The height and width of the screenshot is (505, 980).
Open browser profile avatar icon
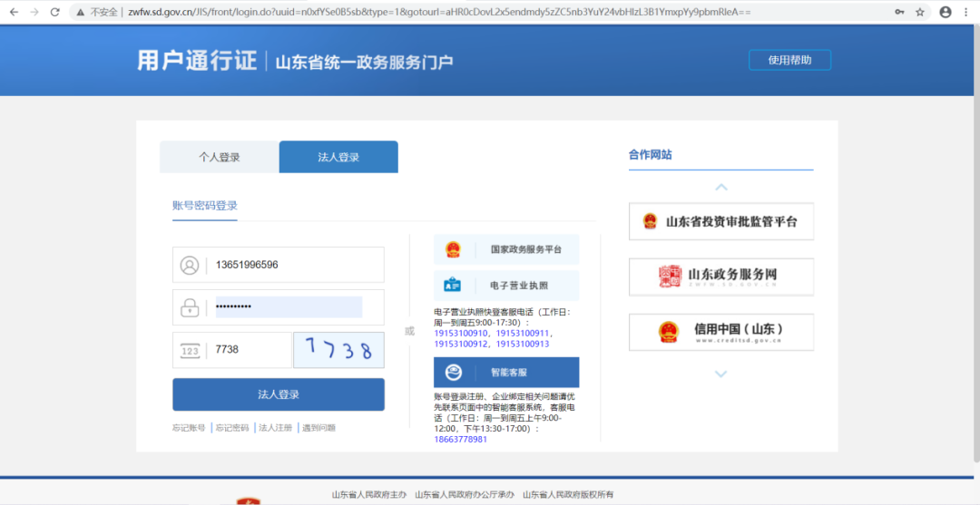click(x=946, y=12)
